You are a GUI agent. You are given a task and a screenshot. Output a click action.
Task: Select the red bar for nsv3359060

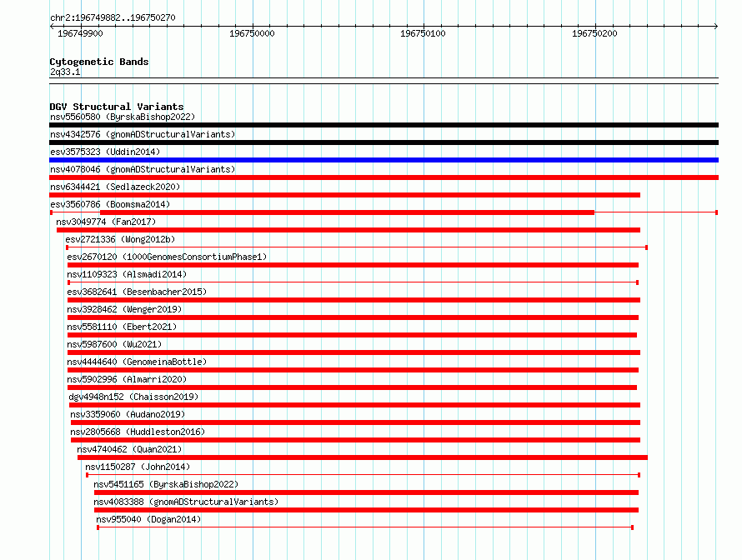(x=355, y=422)
